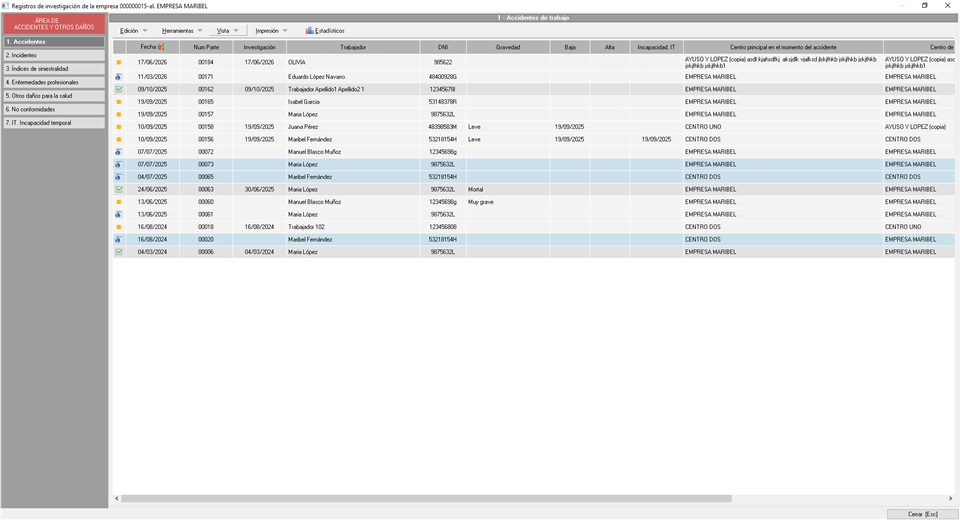Click the Área de Accidentes y Otros Daños header

click(54, 24)
